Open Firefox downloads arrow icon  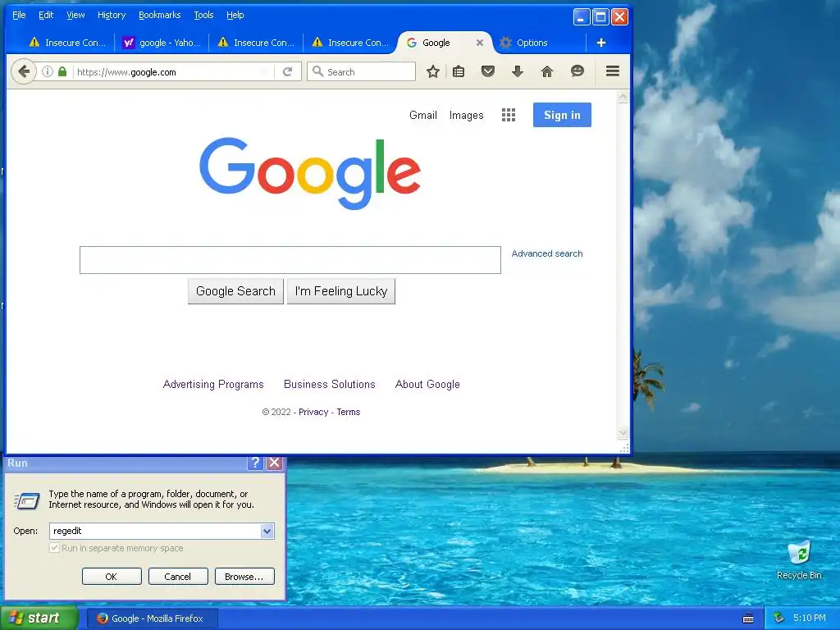point(517,71)
